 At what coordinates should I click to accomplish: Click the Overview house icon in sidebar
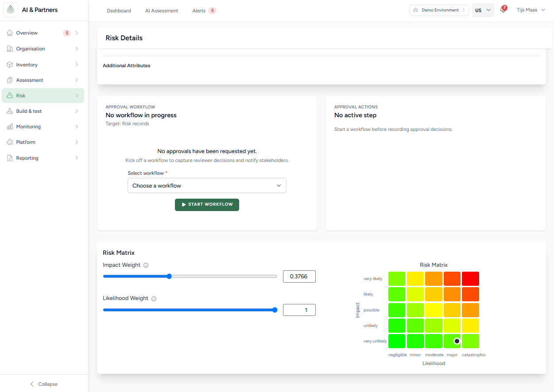click(x=10, y=33)
